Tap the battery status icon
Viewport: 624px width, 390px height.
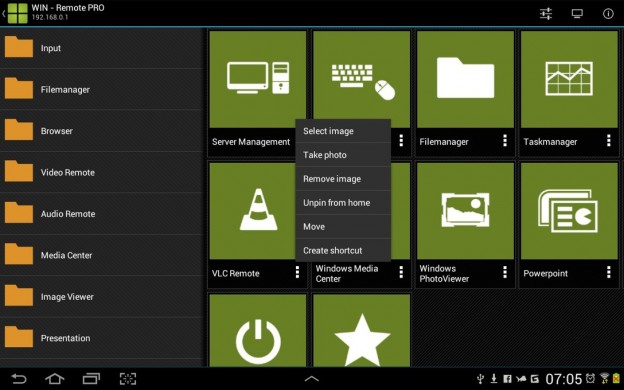pyautogui.click(x=616, y=378)
